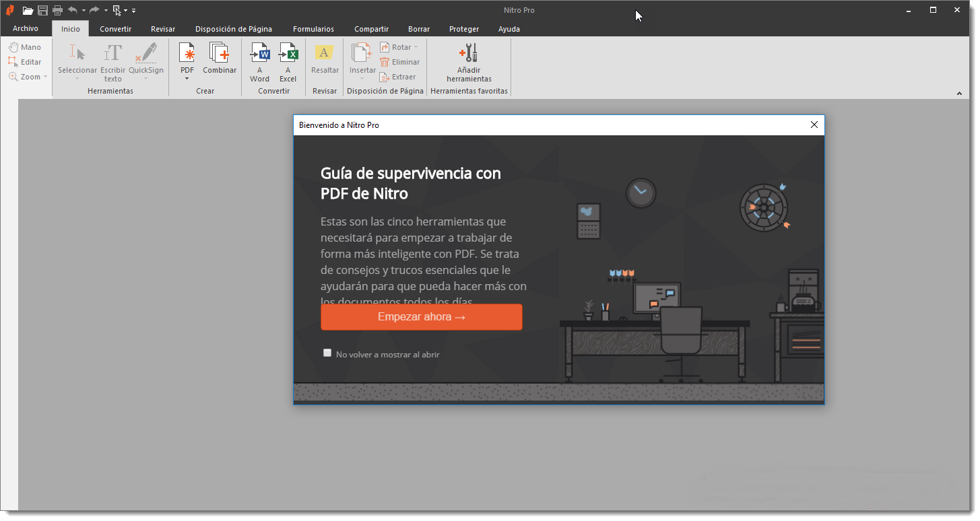980x521 pixels.
Task: Open Customize Quick Access Toolbar arrow
Action: (x=133, y=11)
